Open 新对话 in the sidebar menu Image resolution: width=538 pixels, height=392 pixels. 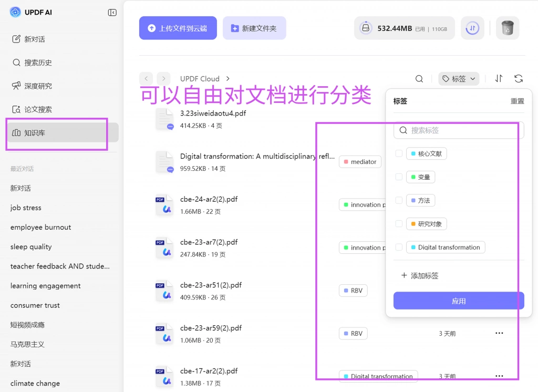(x=28, y=39)
